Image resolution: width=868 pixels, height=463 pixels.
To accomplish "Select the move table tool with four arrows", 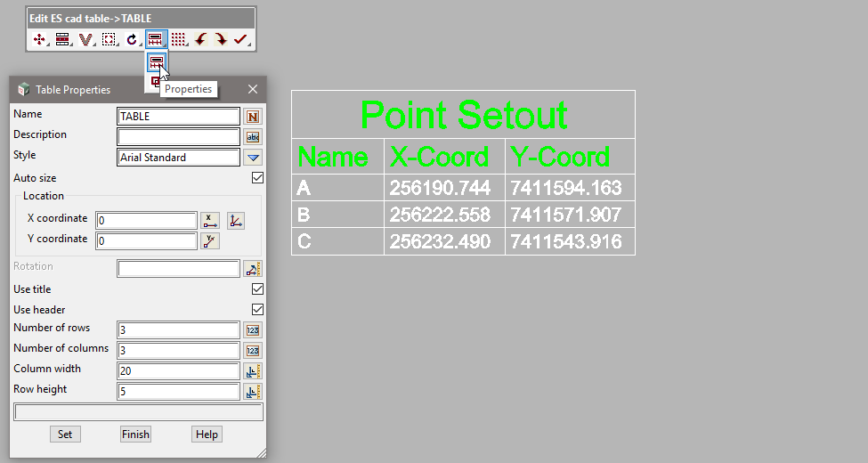I will (x=39, y=39).
